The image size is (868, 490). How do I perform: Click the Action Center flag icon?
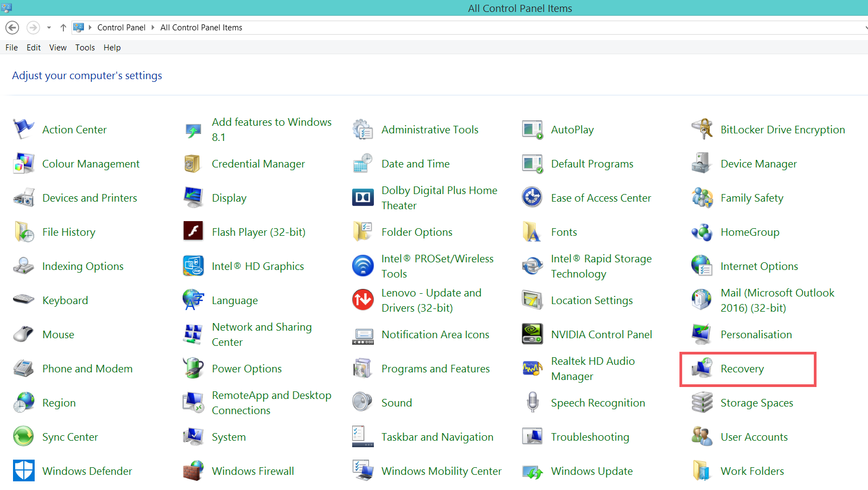coord(23,130)
